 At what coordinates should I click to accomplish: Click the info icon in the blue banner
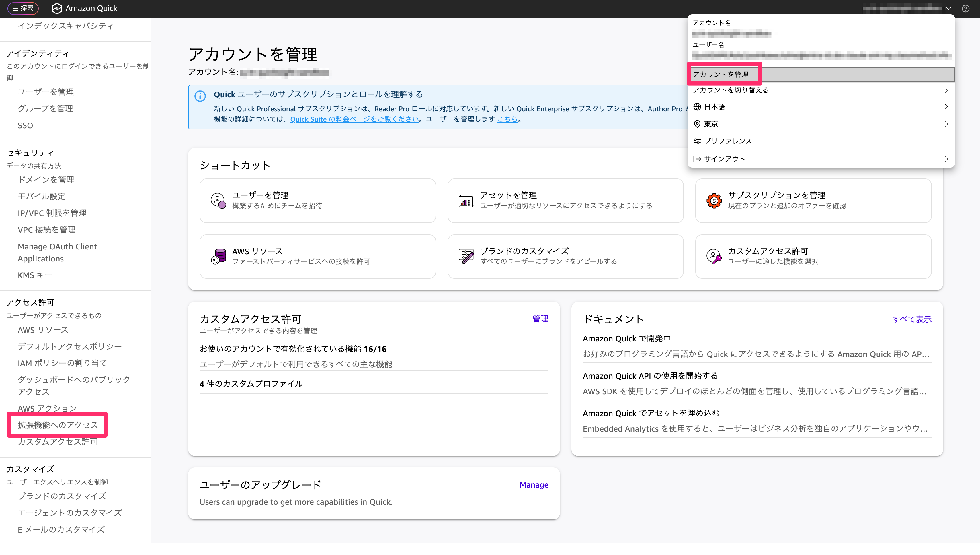pyautogui.click(x=200, y=96)
